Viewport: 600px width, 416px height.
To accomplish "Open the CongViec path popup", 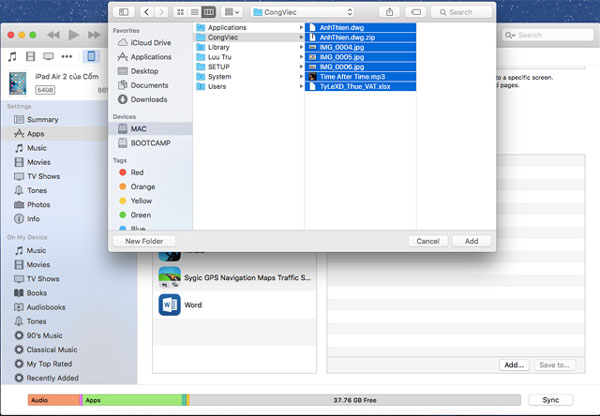I will click(x=302, y=12).
